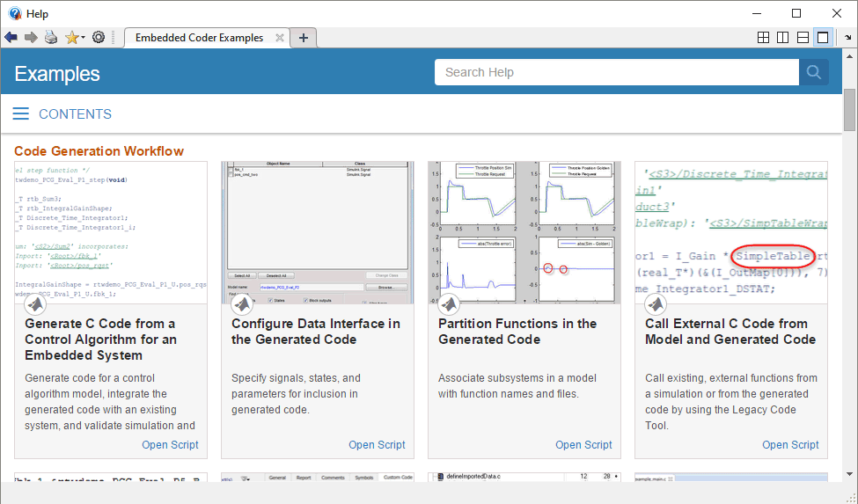Viewport: 858px width, 504px height.
Task: Select the single document layout
Action: (822, 38)
